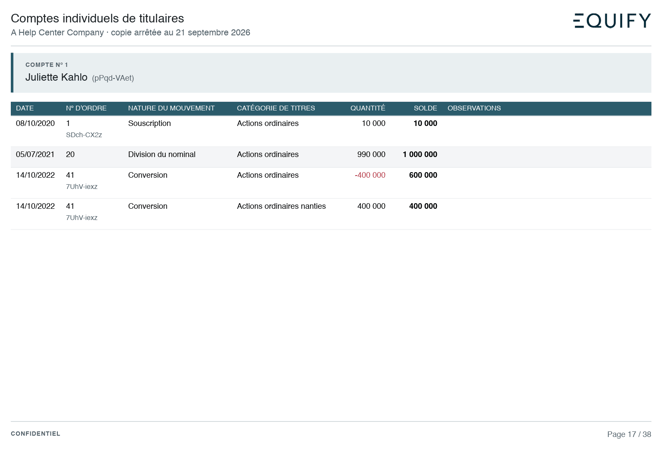Click the 'DATE' column header
Viewport: 670px width, 459px height.
(x=25, y=109)
